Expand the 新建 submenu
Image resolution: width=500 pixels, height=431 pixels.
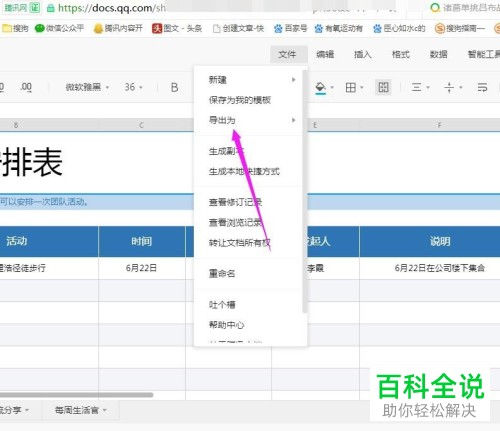click(250, 80)
